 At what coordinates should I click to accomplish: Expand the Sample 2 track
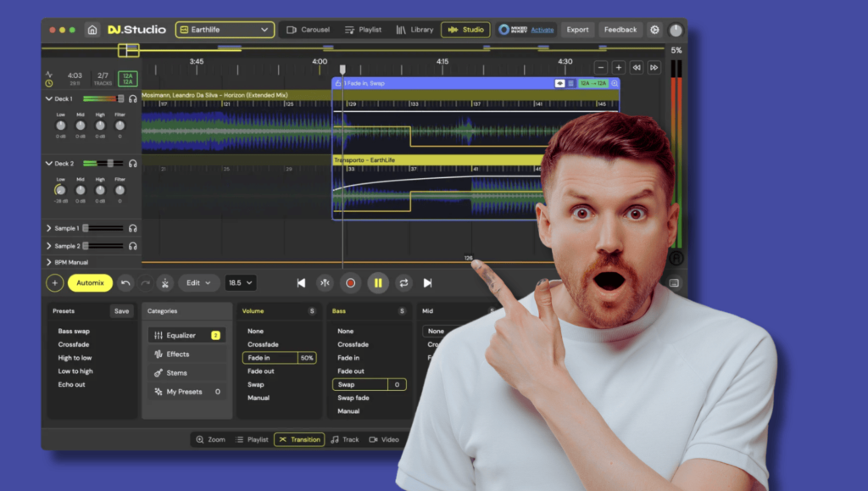pyautogui.click(x=48, y=246)
